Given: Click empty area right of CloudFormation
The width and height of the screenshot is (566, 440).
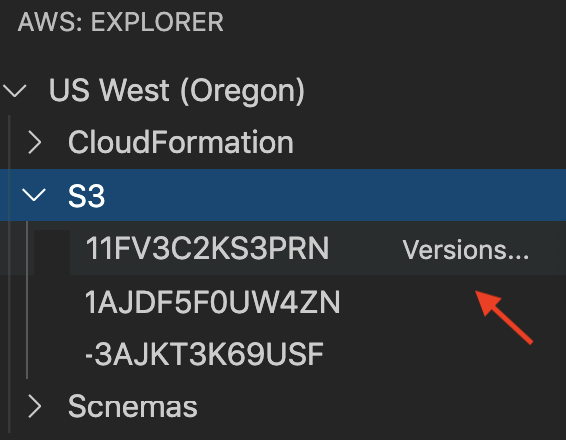Looking at the screenshot, I should pos(430,142).
